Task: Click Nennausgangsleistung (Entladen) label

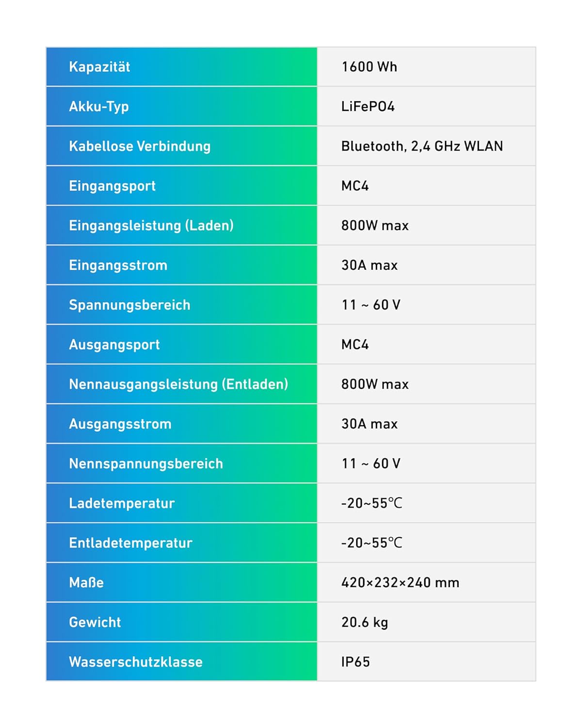Action: [x=178, y=384]
